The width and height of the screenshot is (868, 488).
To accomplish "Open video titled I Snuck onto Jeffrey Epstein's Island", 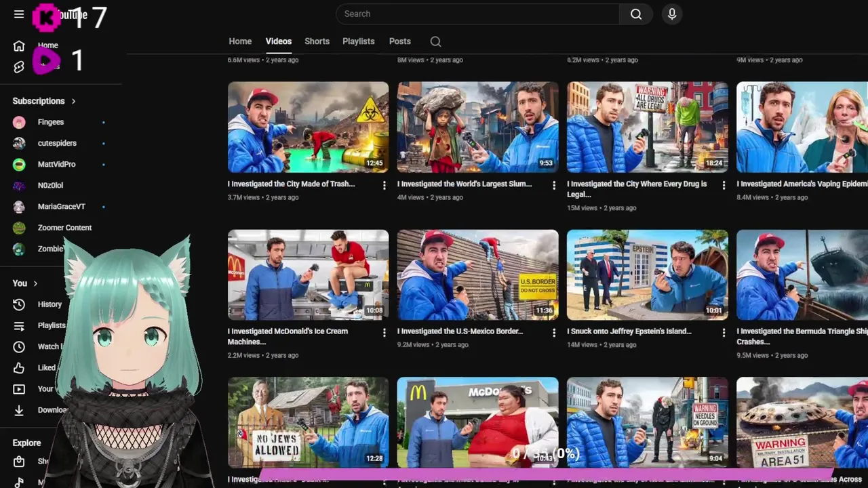I will pos(629,331).
